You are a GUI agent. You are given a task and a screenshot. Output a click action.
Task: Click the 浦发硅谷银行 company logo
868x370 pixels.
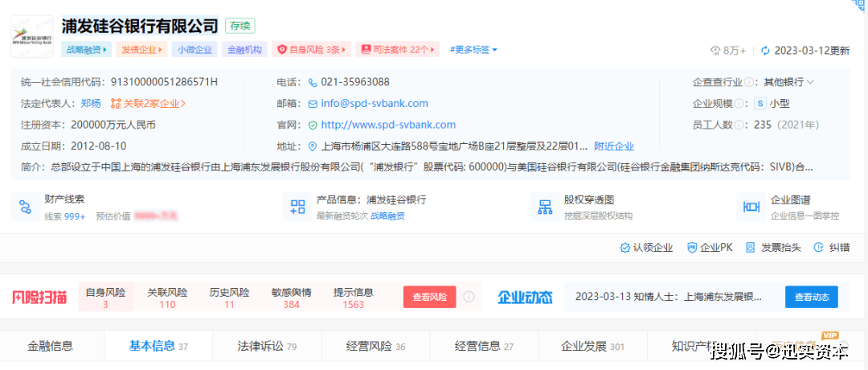point(32,38)
